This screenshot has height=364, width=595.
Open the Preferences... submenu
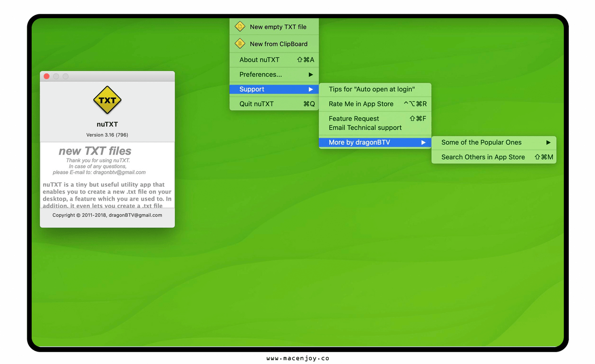click(x=274, y=74)
